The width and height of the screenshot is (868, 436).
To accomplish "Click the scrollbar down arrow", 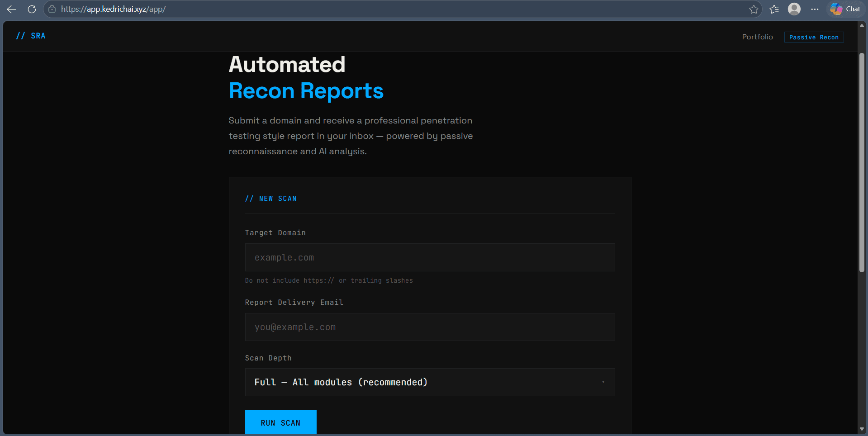I will 862,429.
